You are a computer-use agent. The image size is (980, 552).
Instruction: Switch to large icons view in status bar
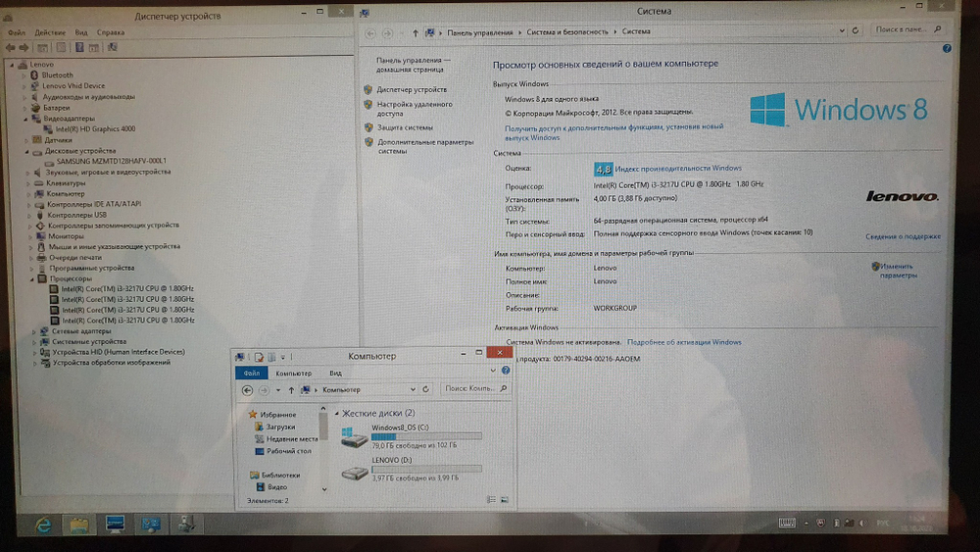(x=505, y=500)
